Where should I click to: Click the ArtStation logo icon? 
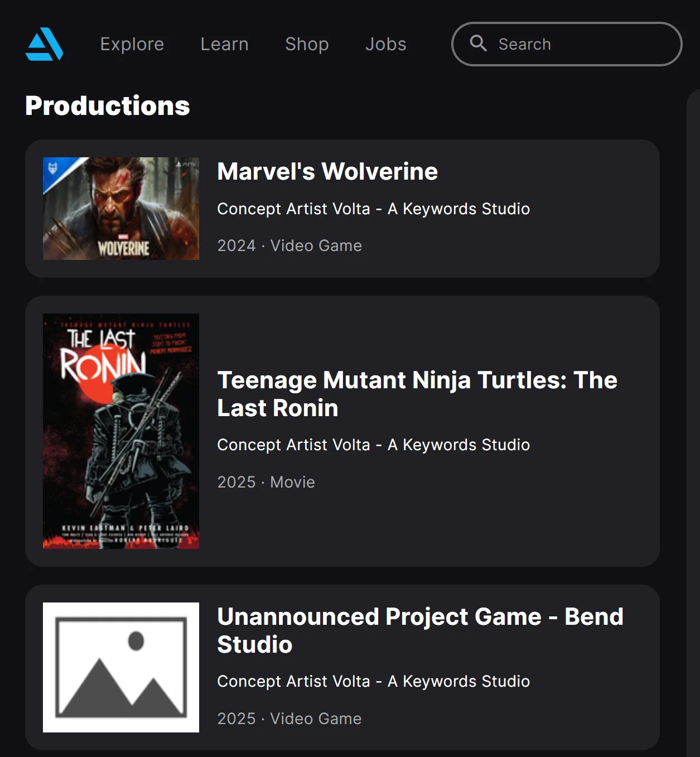[45, 44]
